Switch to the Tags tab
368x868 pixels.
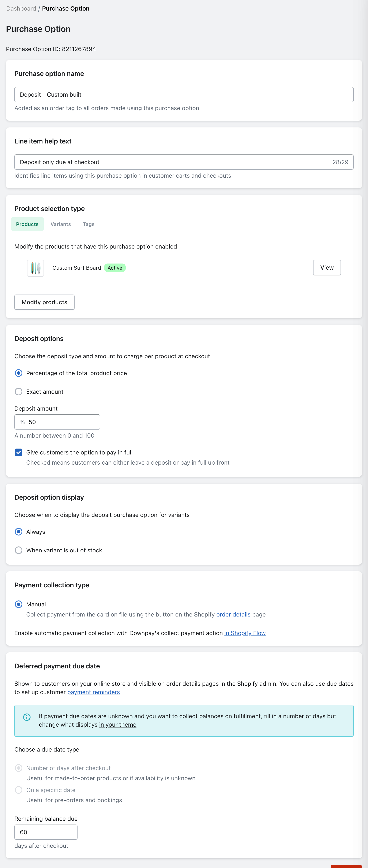point(89,224)
